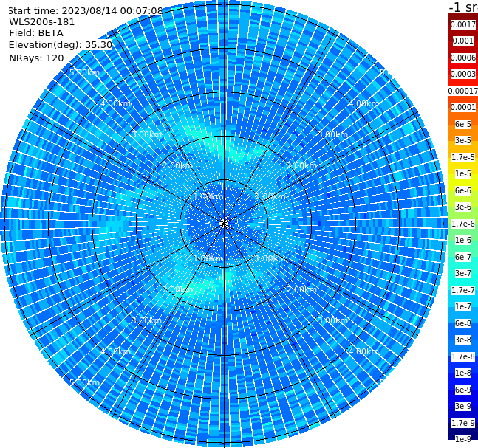Click the Start time text

click(85, 10)
